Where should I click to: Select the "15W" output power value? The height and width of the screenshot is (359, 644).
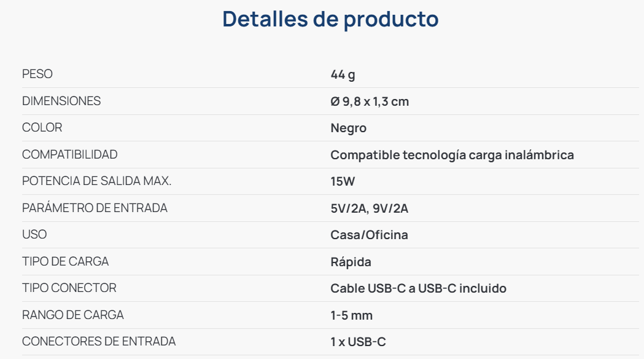pos(343,182)
